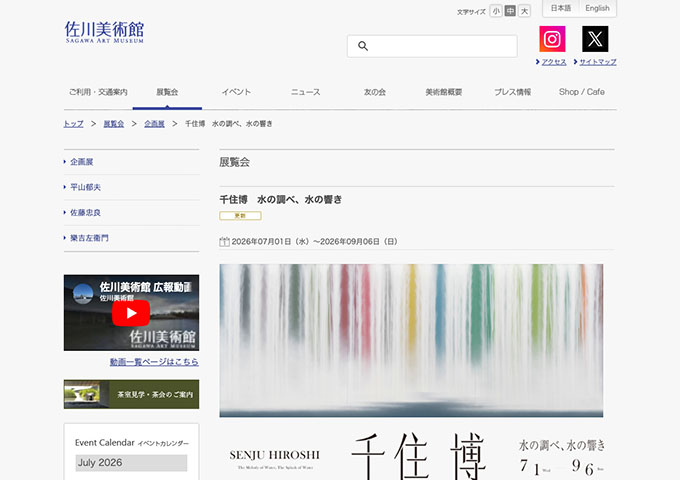Open the 動画一覧ページはこちら link

(154, 362)
